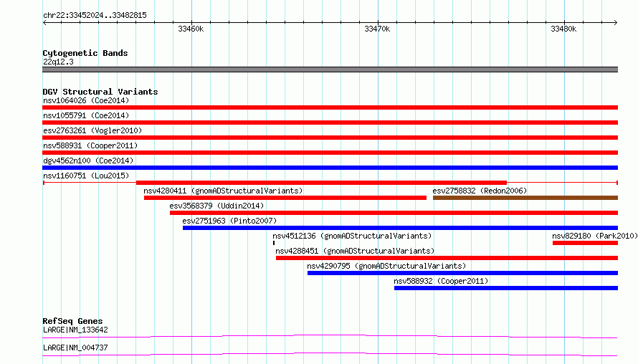Viewport: 638px width, 364px height.
Task: Select the brown bar under esv2758832
Action: click(x=525, y=198)
